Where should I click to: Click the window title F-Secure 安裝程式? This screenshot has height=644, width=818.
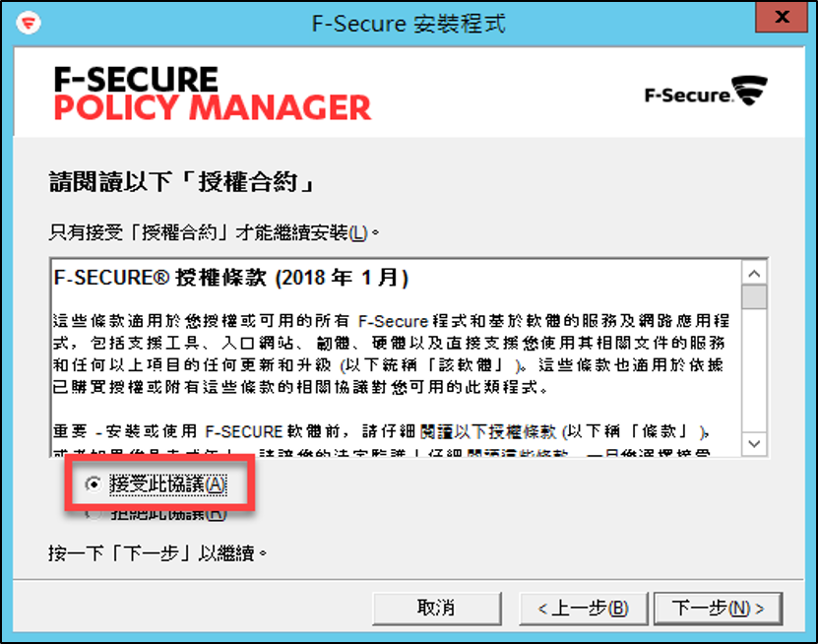click(x=409, y=24)
